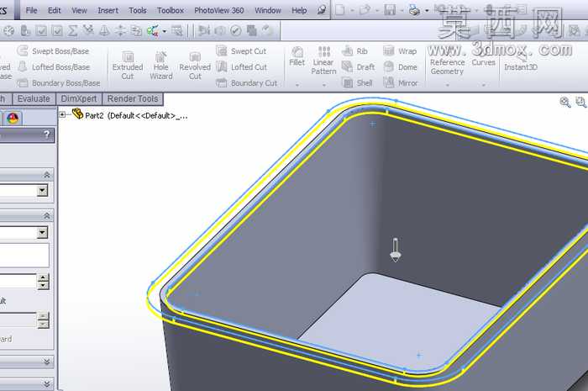Screen dimensions: 588x391
Task: Select the Boundary Boss/Base tool
Action: point(59,83)
